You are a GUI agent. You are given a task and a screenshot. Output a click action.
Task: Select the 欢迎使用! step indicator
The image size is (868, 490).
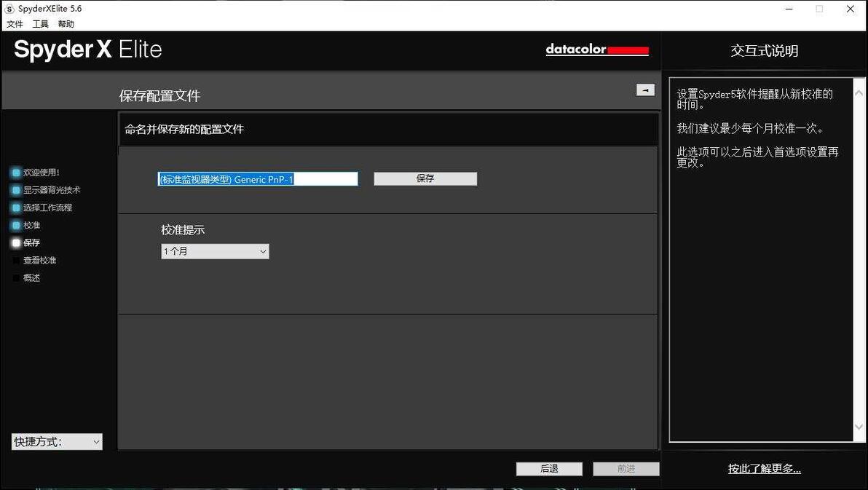(x=36, y=173)
